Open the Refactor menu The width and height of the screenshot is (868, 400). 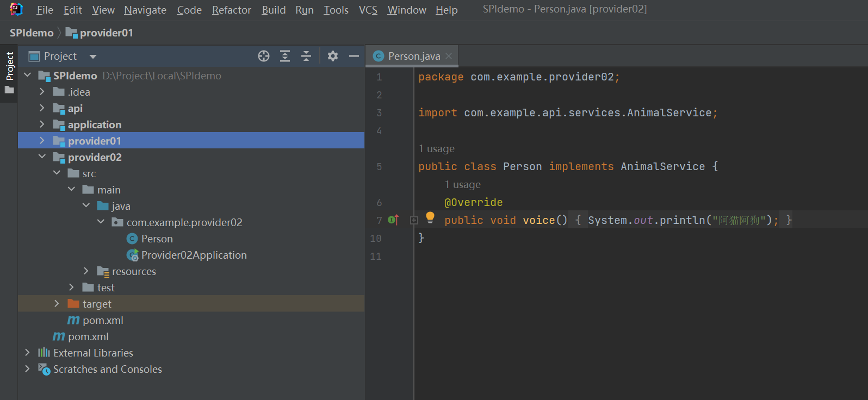(232, 10)
